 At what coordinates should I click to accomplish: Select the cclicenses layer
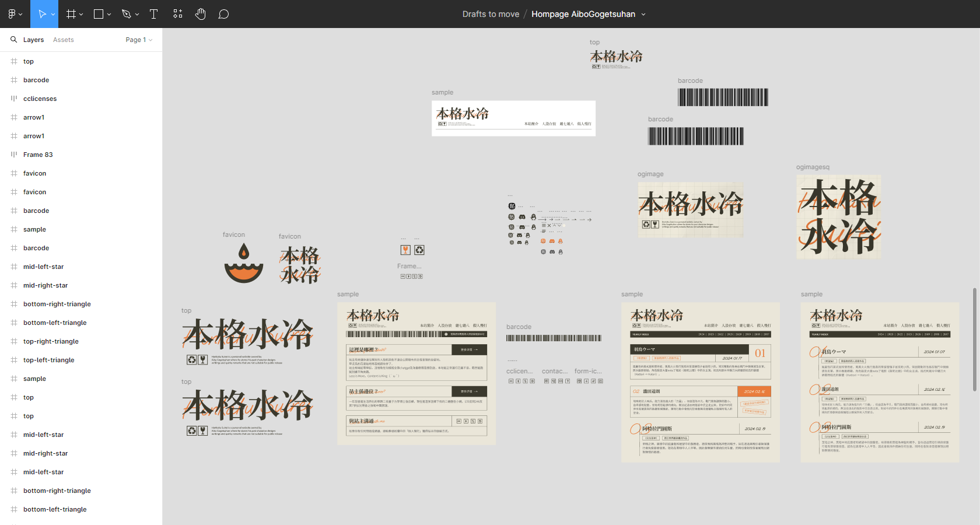coord(81,99)
